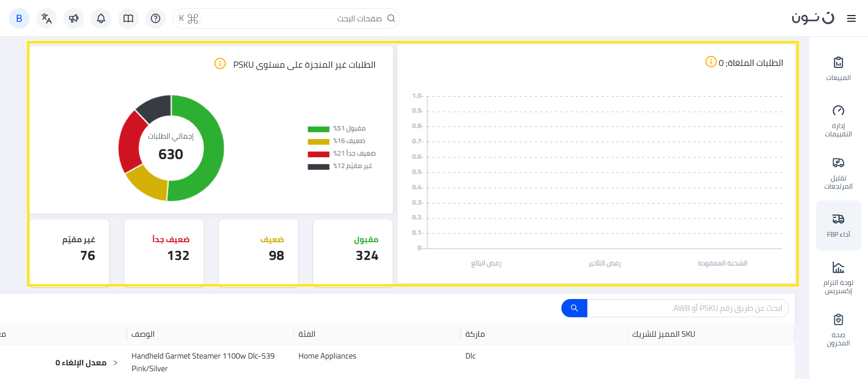The image size is (868, 379).
Task: Open تقليل المرتجعات in the sidebar
Action: (x=838, y=174)
